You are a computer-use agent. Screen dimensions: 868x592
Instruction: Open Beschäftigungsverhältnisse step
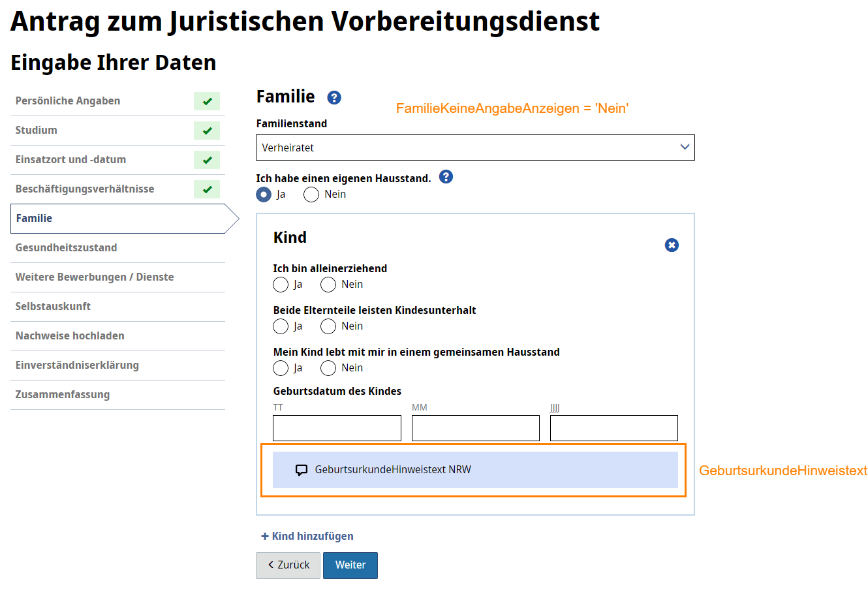[x=117, y=189]
